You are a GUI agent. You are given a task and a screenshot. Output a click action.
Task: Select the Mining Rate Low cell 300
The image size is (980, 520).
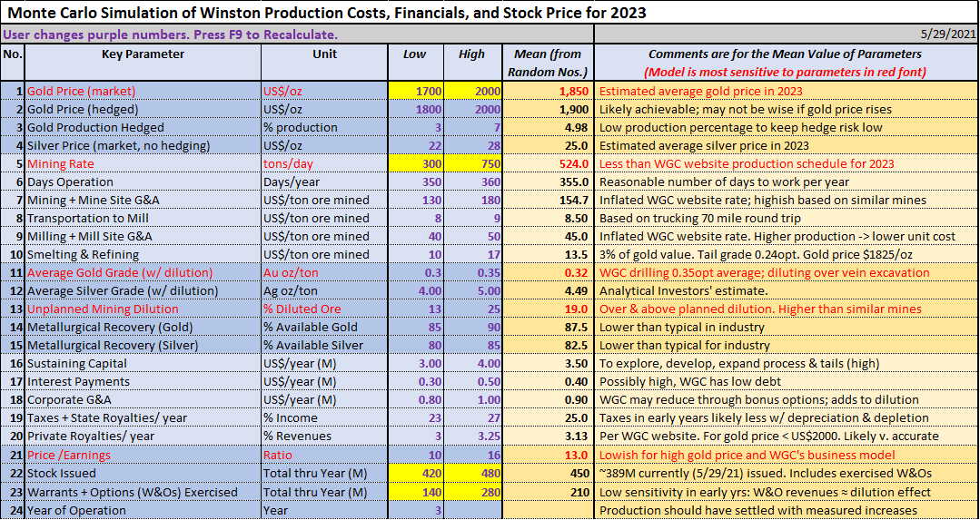(x=416, y=163)
